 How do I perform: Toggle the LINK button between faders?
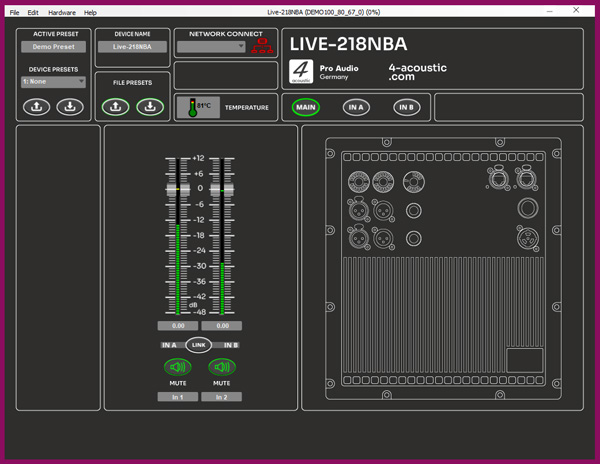pos(198,345)
